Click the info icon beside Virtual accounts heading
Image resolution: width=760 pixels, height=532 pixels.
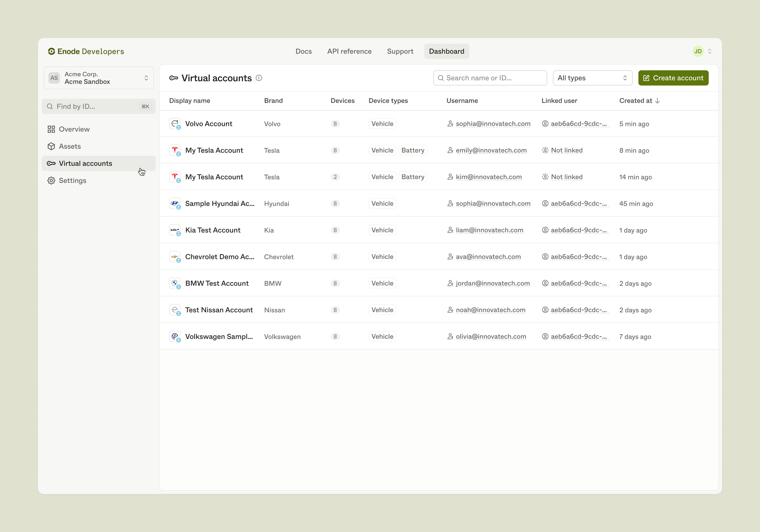(x=259, y=78)
